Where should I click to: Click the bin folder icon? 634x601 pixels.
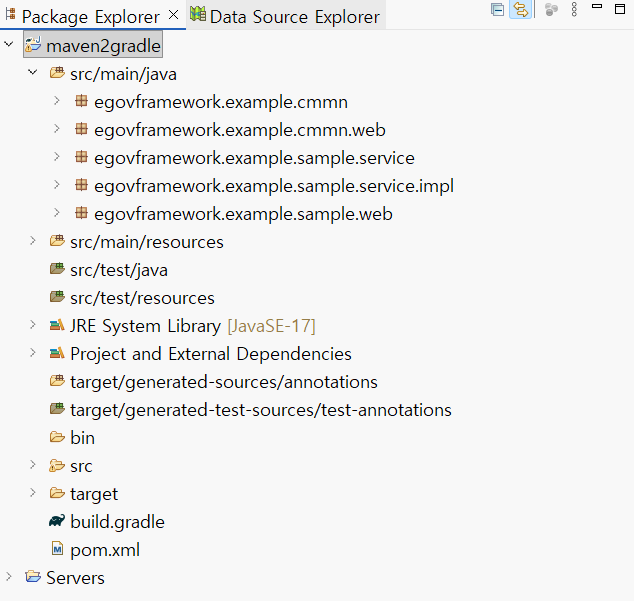(x=57, y=437)
